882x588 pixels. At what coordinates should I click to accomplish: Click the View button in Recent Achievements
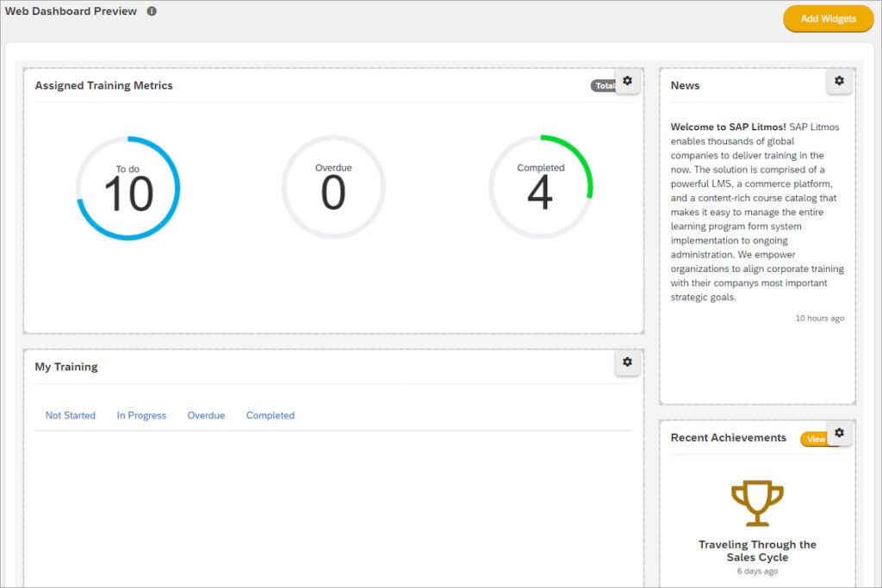814,439
